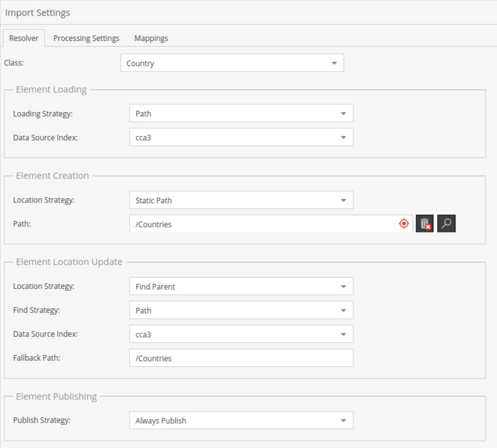Expand Location Strategy set to Static Path
Image resolution: width=497 pixels, height=448 pixels.
[x=241, y=201]
